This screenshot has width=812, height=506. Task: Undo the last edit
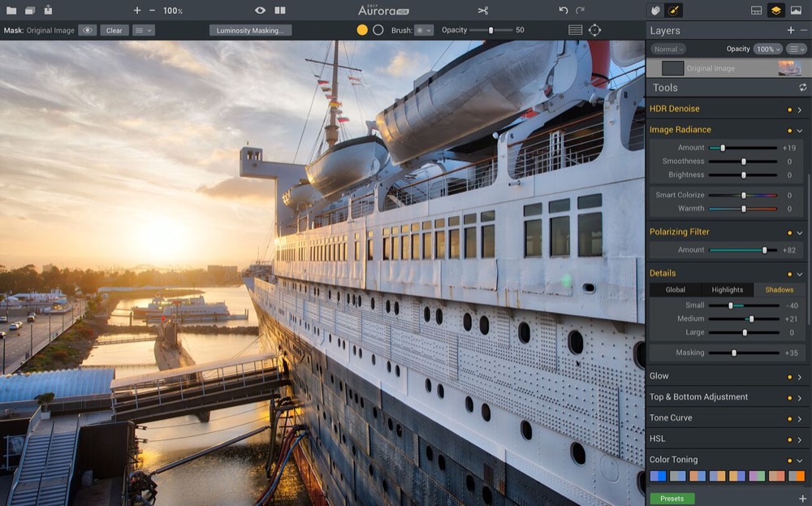pos(564,10)
